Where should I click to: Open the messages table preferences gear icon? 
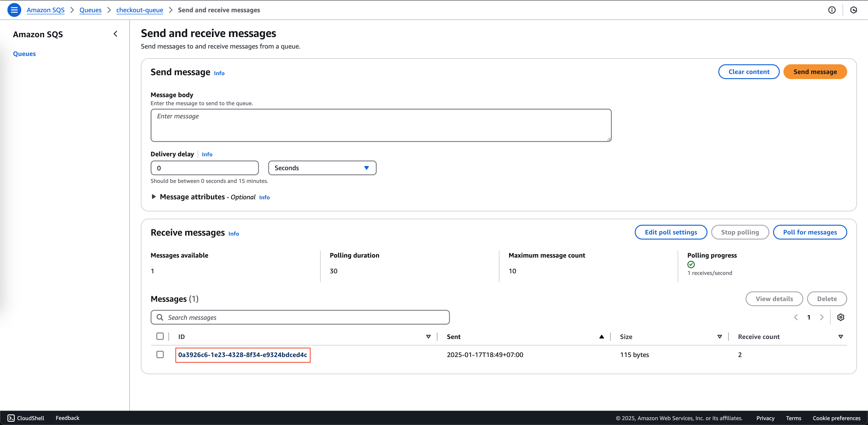841,317
